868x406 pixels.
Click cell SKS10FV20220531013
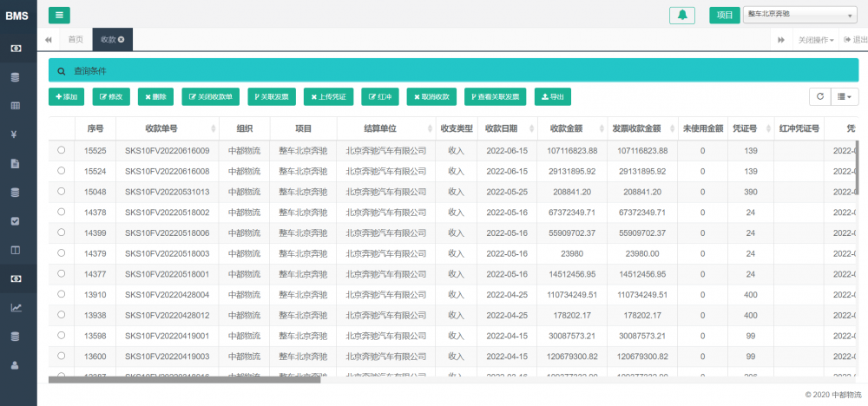point(168,192)
